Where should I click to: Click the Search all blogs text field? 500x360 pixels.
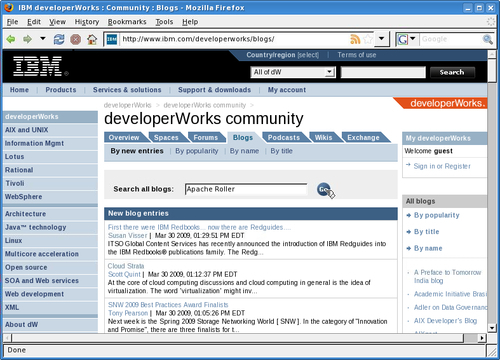(246, 189)
